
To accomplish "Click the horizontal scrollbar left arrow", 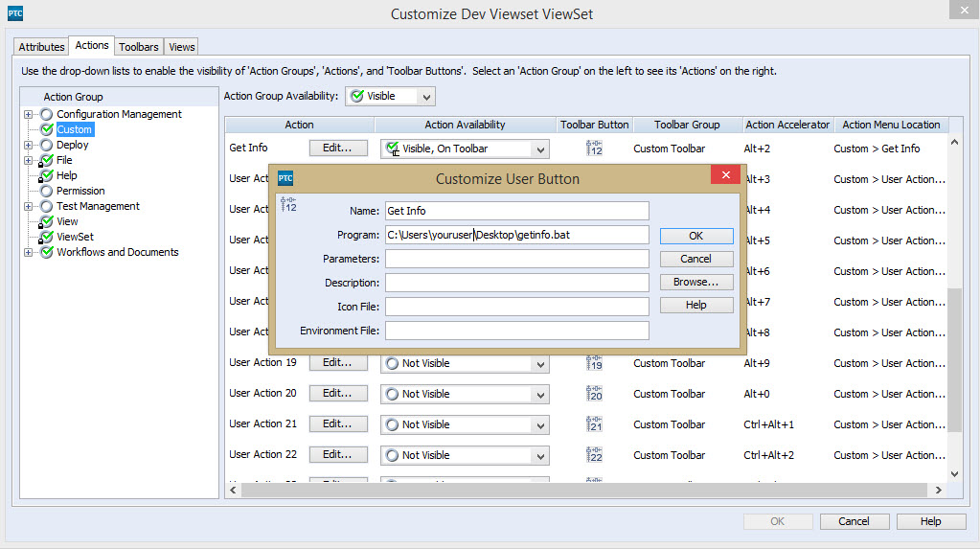I will [233, 491].
